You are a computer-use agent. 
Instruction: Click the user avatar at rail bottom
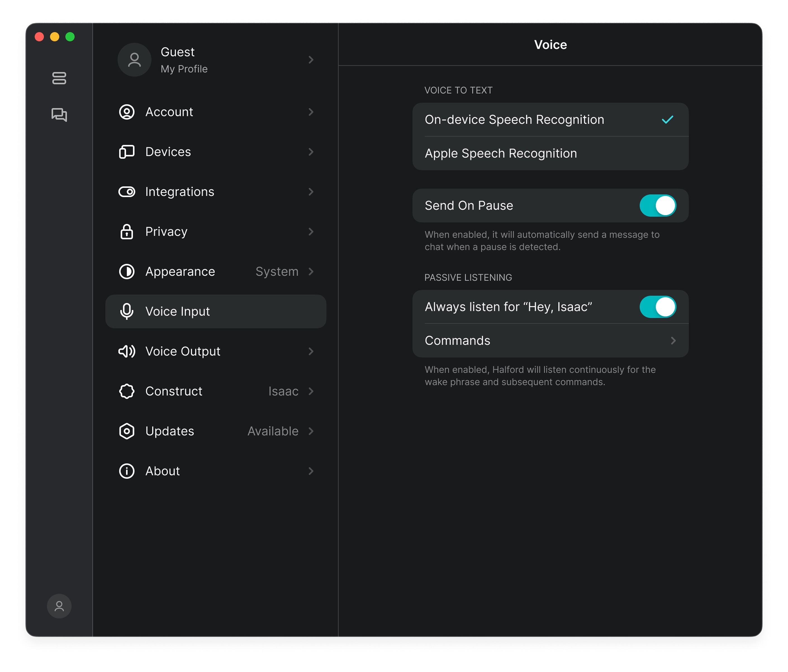click(59, 606)
